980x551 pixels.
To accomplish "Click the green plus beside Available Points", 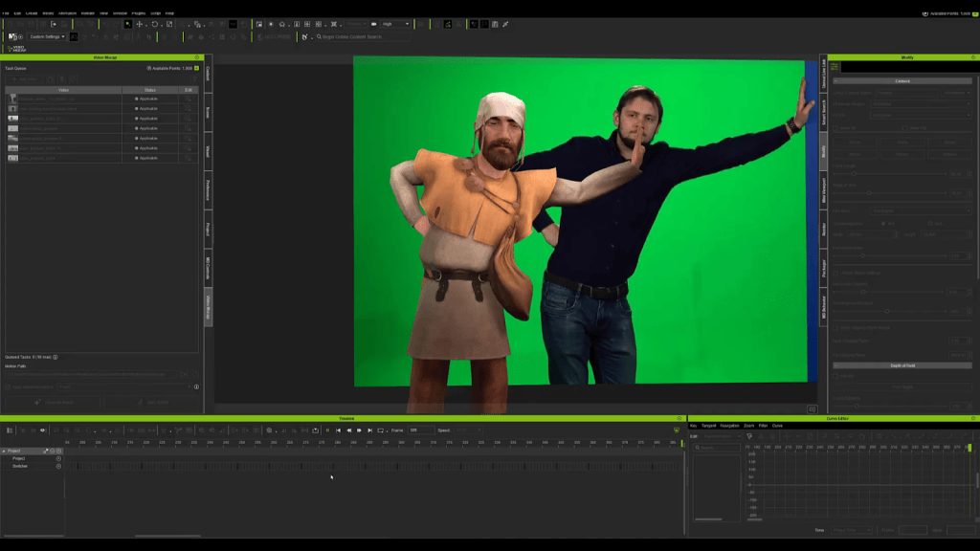I will [196, 68].
